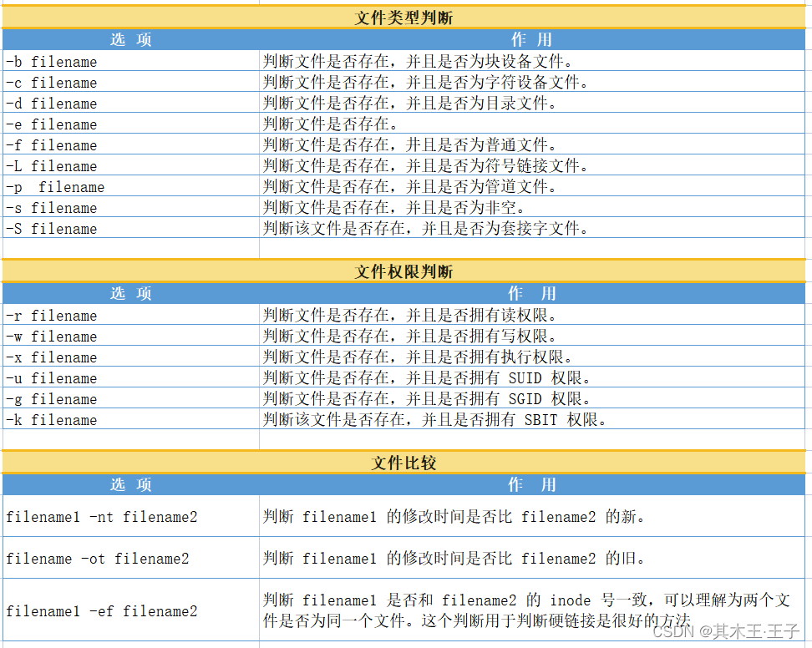Click the 'filename1 -ef filename2' cell
Image resolution: width=812 pixels, height=648 pixels.
131,610
